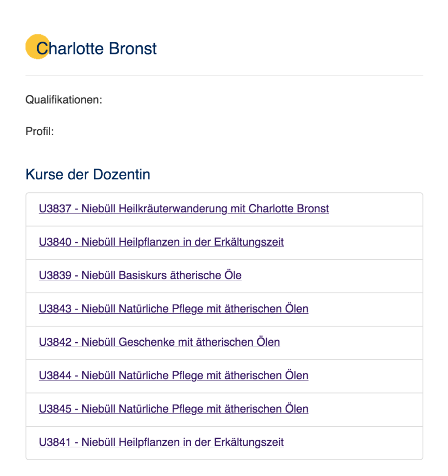Open U3841 Heilpflanzen in der Erkältungszeit
This screenshot has height=476, width=448.
click(161, 443)
